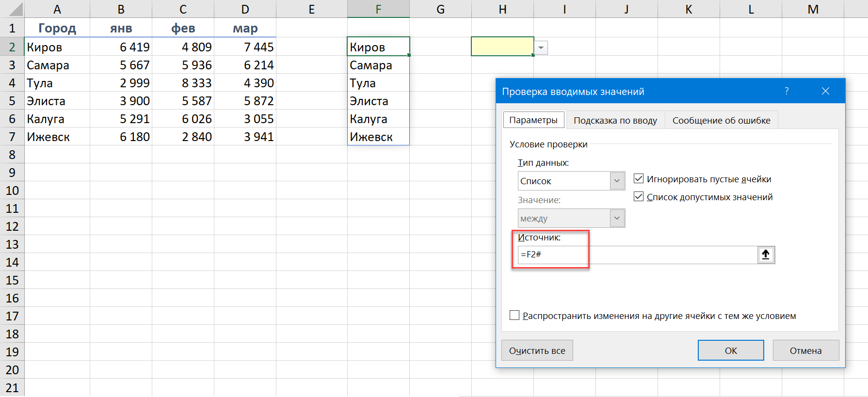Select cell A7 containing Ижевск
Image resolution: width=868 pixels, height=397 pixels.
point(57,137)
